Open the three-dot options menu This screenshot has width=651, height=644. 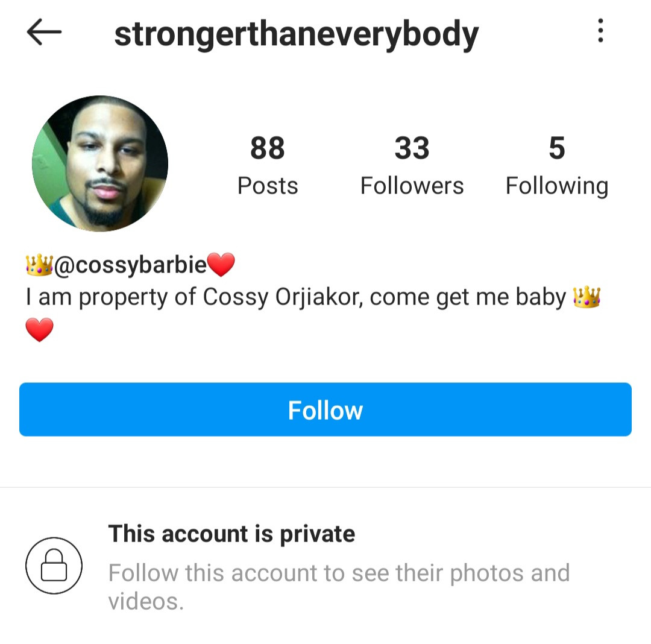[x=600, y=31]
